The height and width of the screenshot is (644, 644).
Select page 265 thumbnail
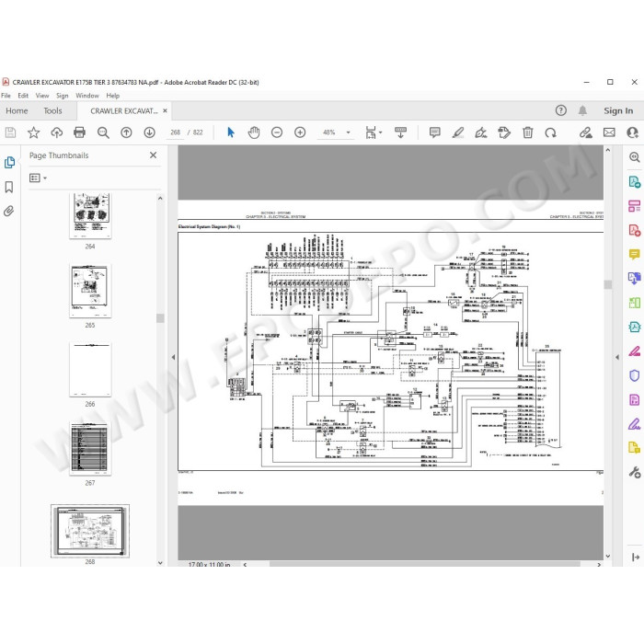(x=90, y=291)
